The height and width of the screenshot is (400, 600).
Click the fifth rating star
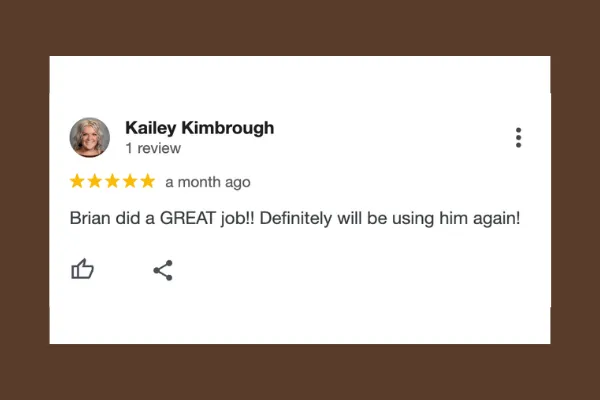coord(147,181)
